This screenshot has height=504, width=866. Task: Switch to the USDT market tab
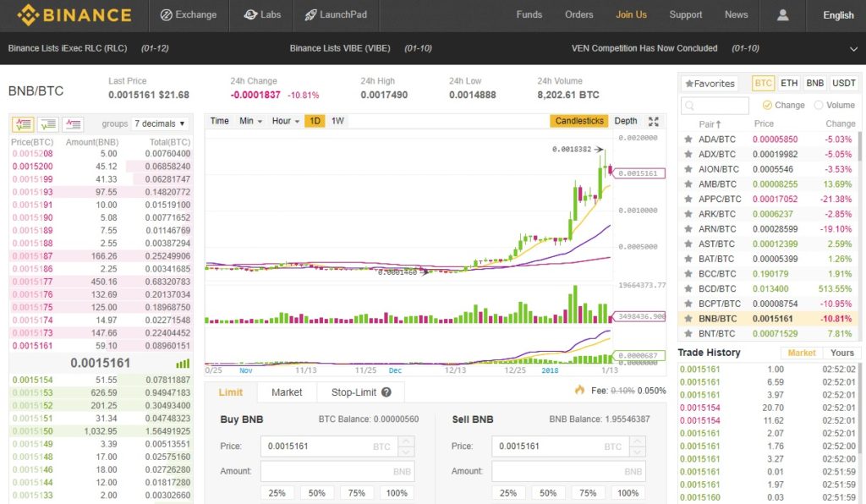(x=843, y=84)
